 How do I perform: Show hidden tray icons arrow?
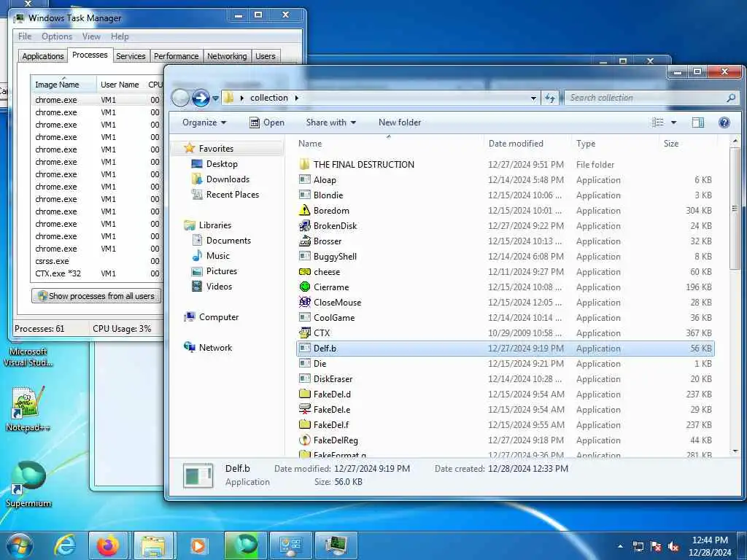(x=620, y=546)
